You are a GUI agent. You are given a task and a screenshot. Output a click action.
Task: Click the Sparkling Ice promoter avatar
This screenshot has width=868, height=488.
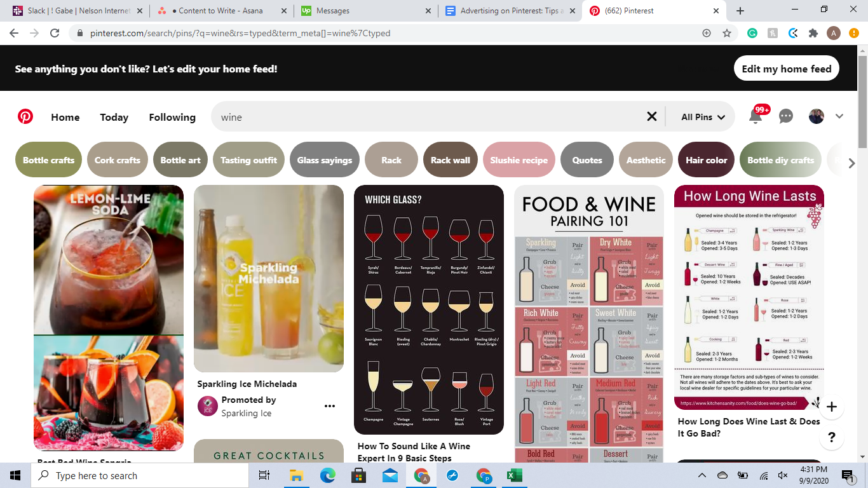[x=208, y=406]
